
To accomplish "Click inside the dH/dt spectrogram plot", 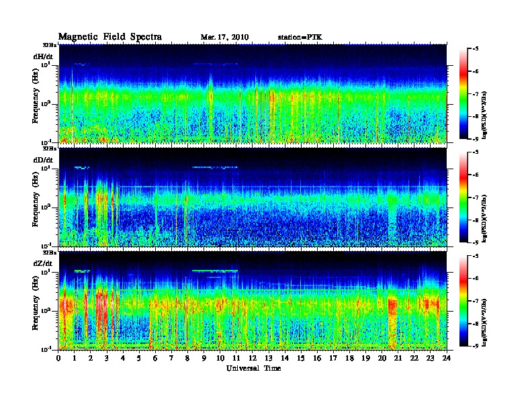I will [x=253, y=93].
